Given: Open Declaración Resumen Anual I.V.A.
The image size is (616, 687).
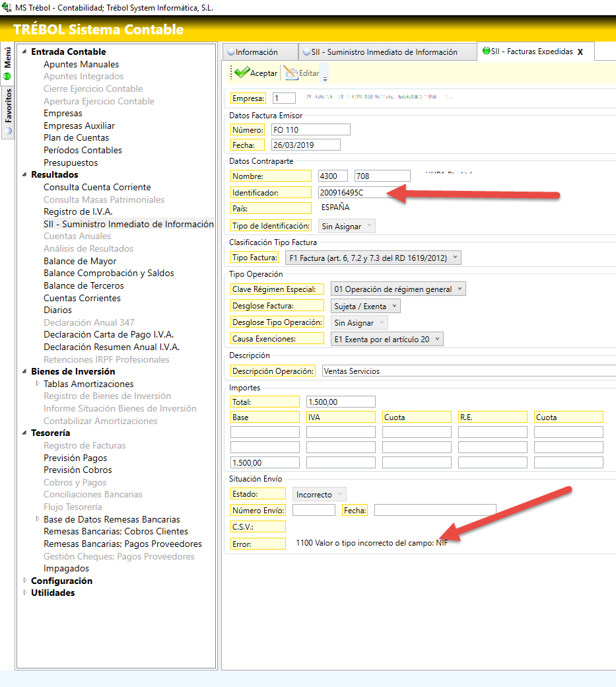Looking at the screenshot, I should (x=112, y=347).
